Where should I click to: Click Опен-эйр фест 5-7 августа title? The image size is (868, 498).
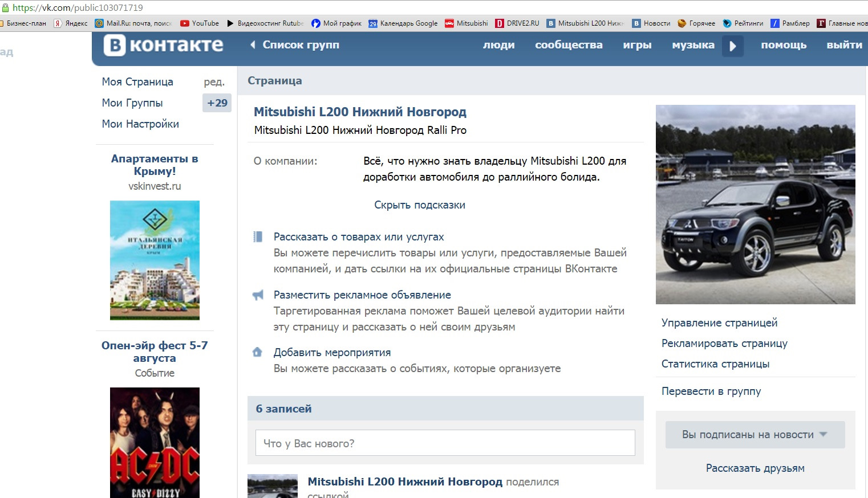(155, 352)
